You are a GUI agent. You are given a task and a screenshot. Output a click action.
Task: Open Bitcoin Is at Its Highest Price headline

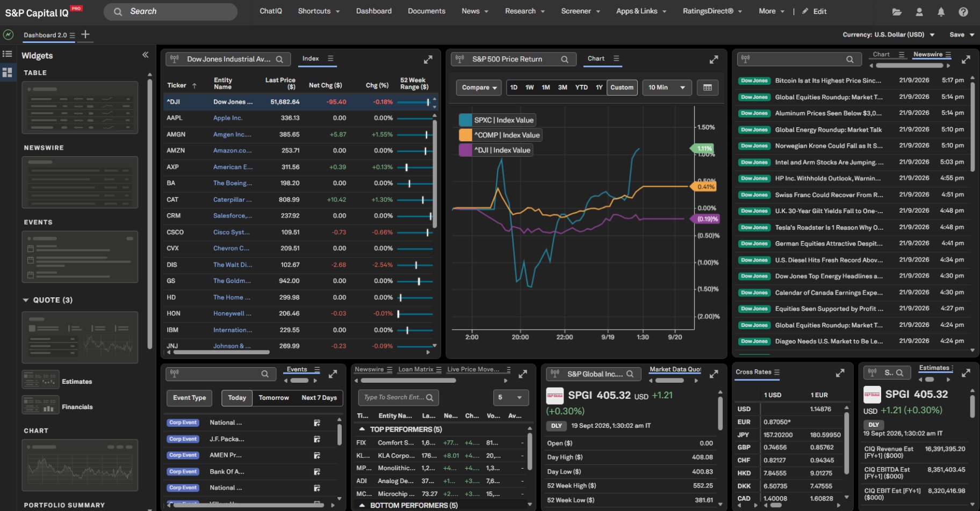coord(828,81)
